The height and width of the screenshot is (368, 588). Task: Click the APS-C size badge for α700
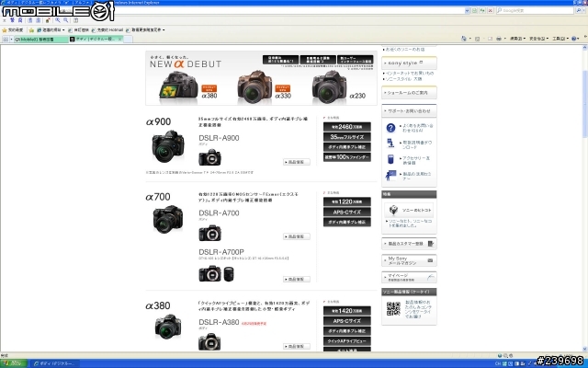(347, 212)
